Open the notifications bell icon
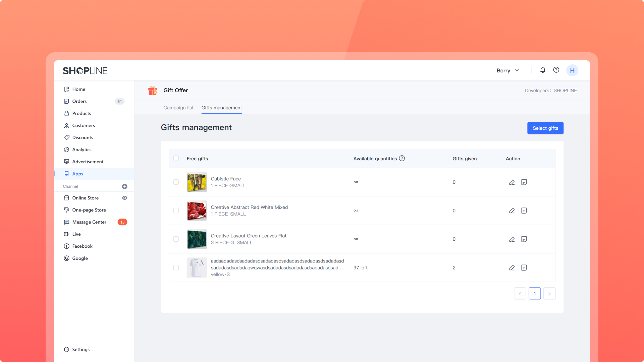This screenshot has width=644, height=362. 542,70
